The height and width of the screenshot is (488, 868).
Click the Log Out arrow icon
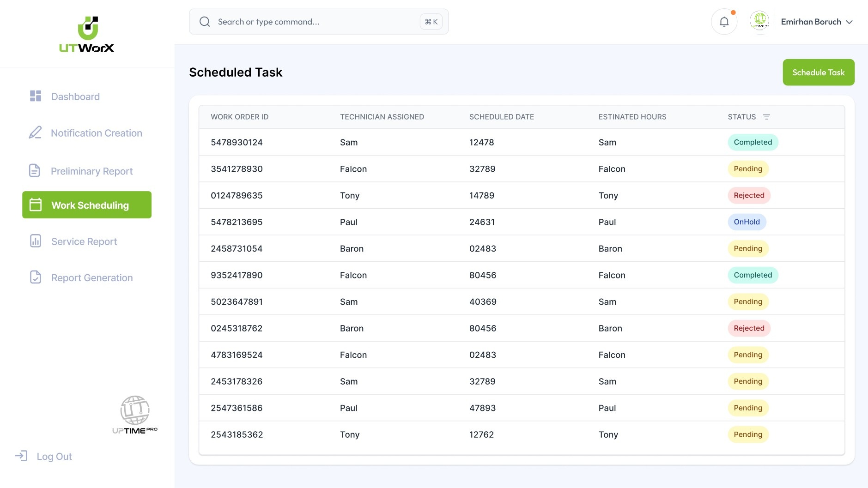coord(21,456)
